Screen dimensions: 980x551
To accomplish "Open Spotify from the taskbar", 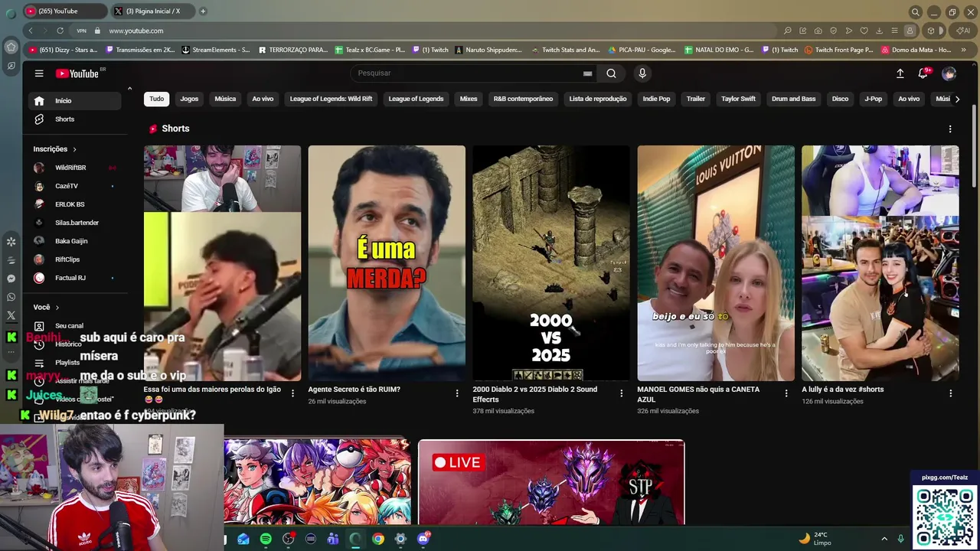I will click(x=266, y=539).
